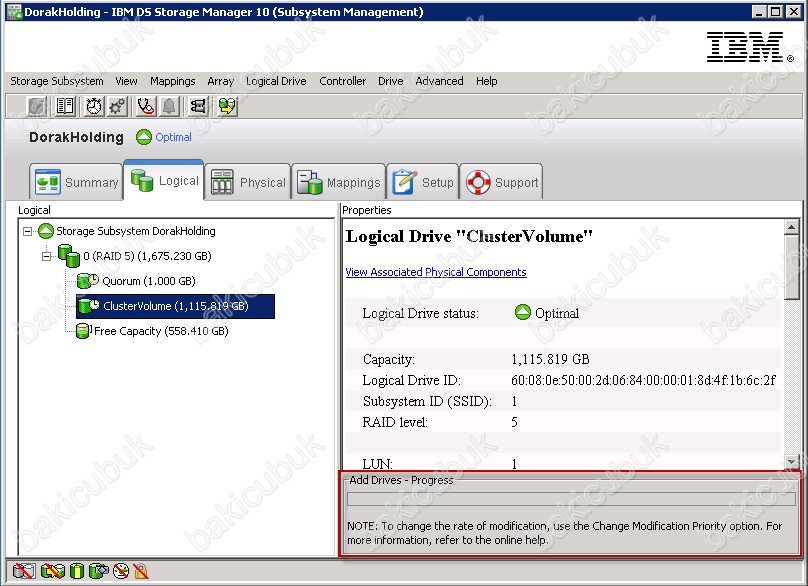This screenshot has height=586, width=808.
Task: Collapse the Storage Subsystem DorakHolding tree node
Action: pos(27,231)
